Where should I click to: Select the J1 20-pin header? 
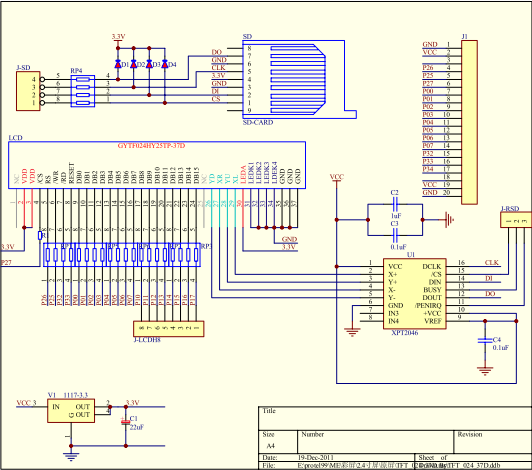(x=469, y=122)
